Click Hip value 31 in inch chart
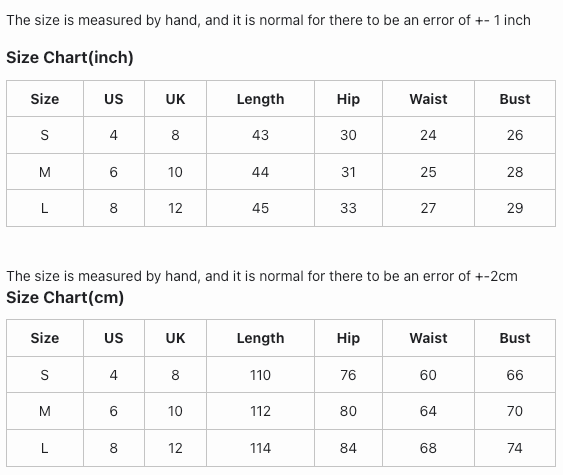Image resolution: width=563 pixels, height=475 pixels. click(348, 172)
